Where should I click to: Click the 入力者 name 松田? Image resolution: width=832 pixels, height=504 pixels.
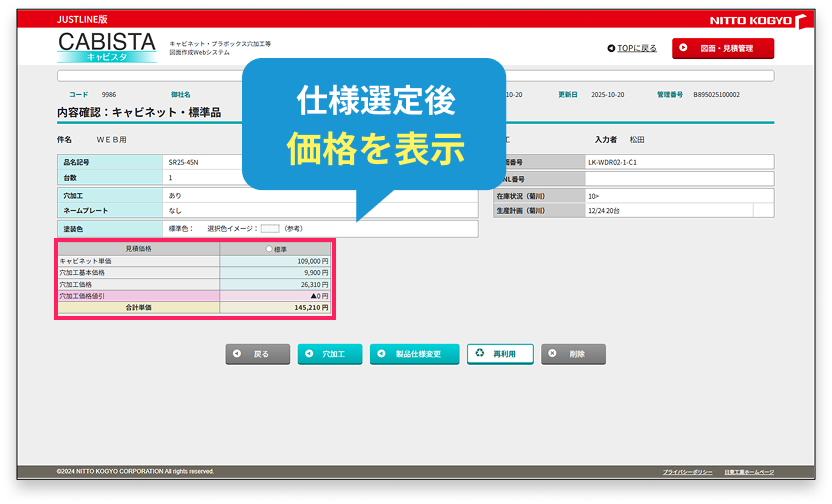pyautogui.click(x=637, y=140)
